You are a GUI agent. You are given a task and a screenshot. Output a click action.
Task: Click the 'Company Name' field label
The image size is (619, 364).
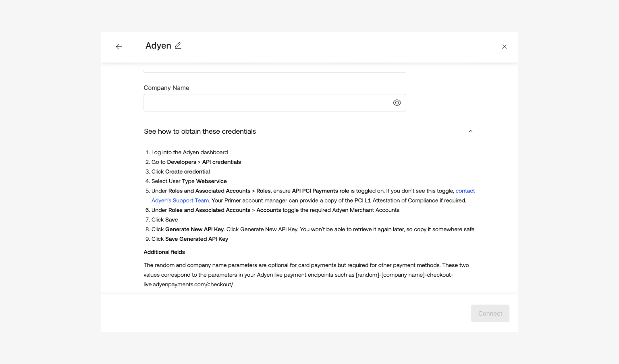166,88
